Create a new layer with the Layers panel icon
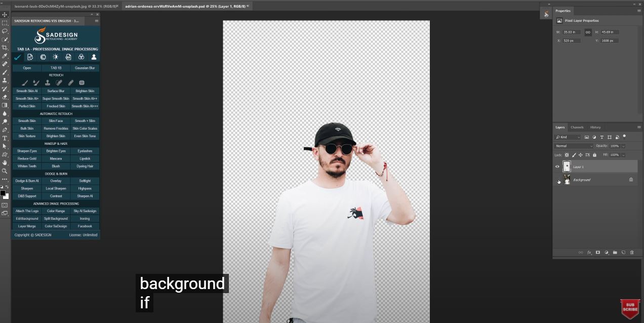 (x=623, y=252)
